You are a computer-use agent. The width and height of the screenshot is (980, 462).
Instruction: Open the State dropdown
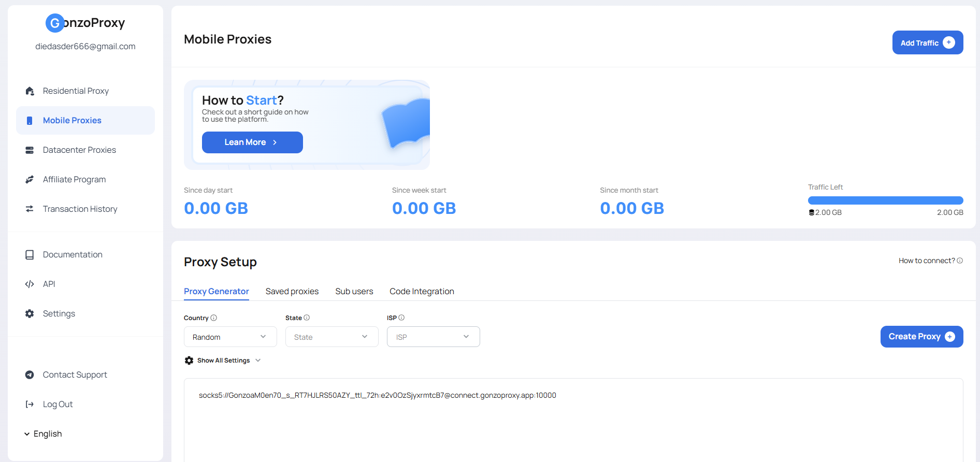[x=332, y=337]
